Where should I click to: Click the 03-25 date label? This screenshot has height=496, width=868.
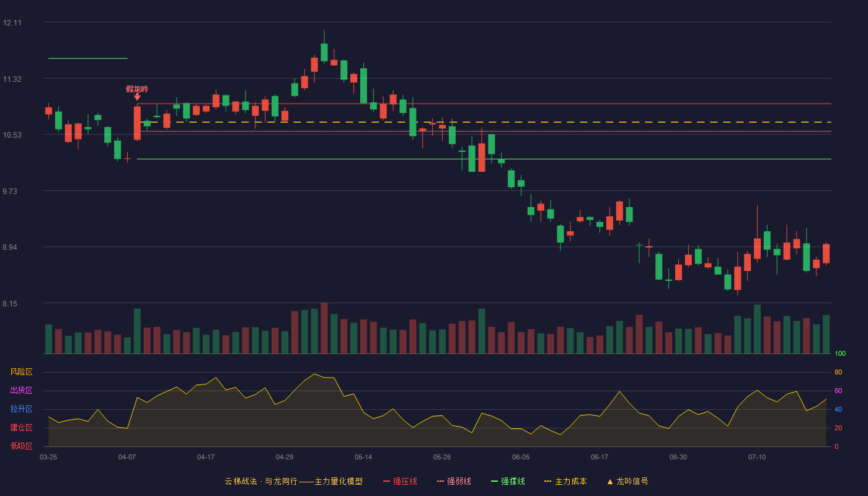point(48,457)
